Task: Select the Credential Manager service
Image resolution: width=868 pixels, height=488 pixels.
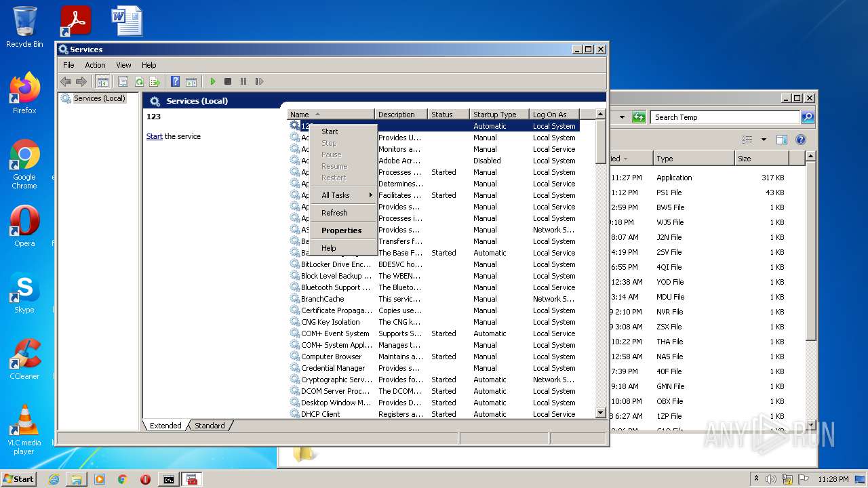Action: click(x=434, y=368)
